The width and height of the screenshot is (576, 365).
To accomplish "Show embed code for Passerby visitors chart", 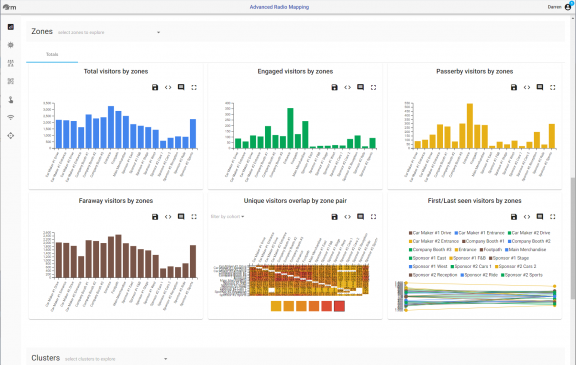I will point(527,87).
